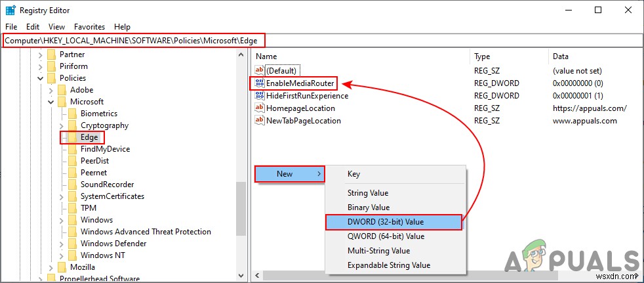Choose Expandable String Value
Screen dimensions: 644x283
pyautogui.click(x=395, y=265)
